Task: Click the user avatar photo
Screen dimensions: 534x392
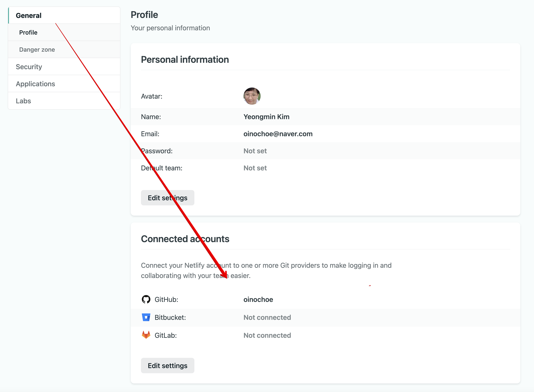Action: 252,96
